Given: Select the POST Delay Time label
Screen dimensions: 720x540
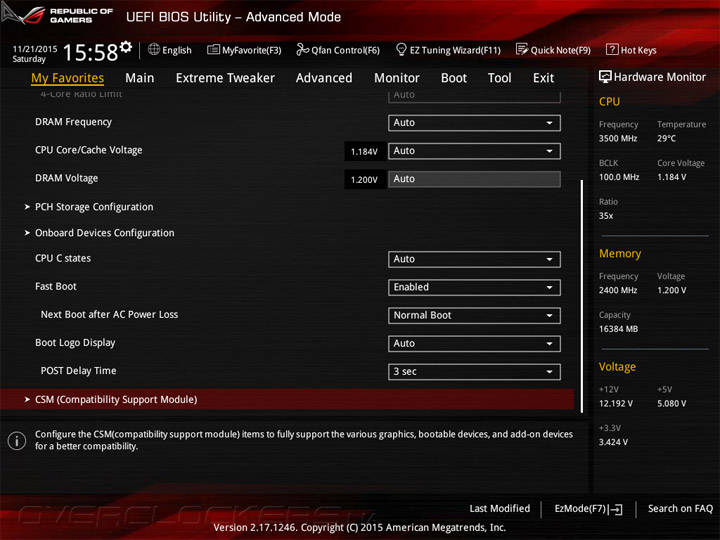Looking at the screenshot, I should click(x=78, y=371).
